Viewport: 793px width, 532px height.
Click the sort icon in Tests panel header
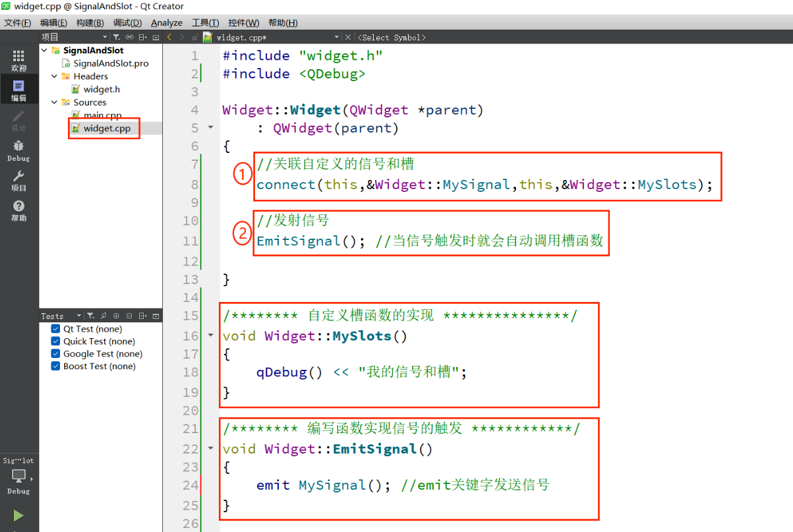pos(103,316)
